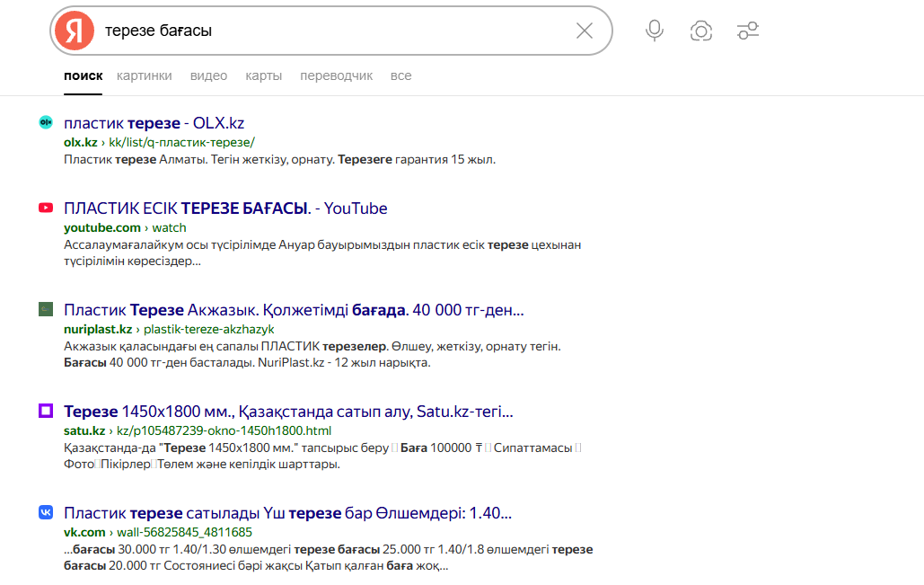Open image search camera icon
The image size is (924, 585).
700,31
